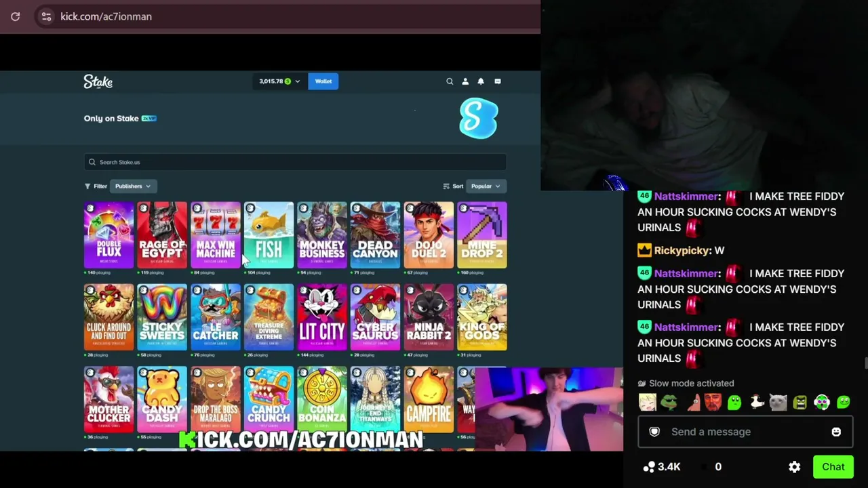Open the Mother Clucker game
The image size is (868, 488).
pyautogui.click(x=108, y=399)
